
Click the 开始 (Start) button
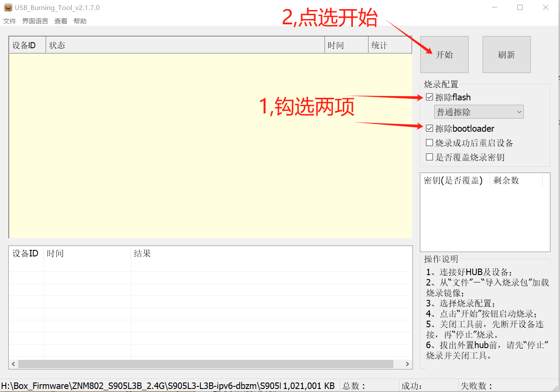tap(444, 54)
